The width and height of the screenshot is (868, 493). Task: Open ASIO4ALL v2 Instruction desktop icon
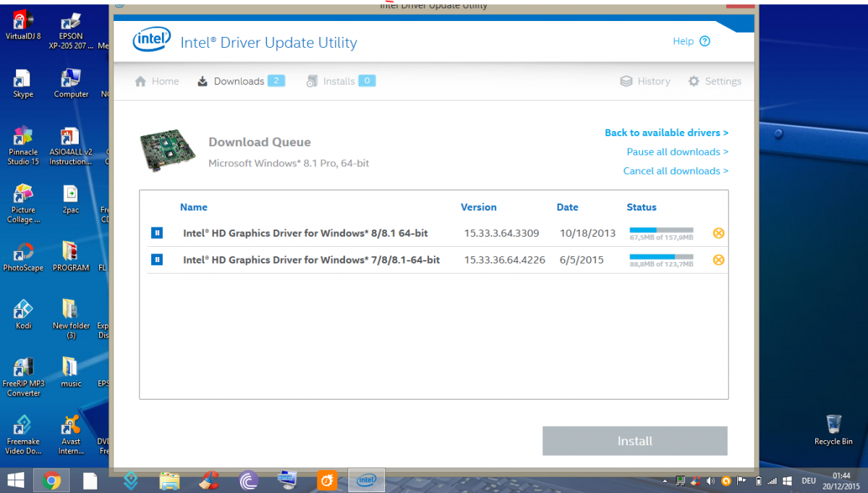pyautogui.click(x=71, y=146)
